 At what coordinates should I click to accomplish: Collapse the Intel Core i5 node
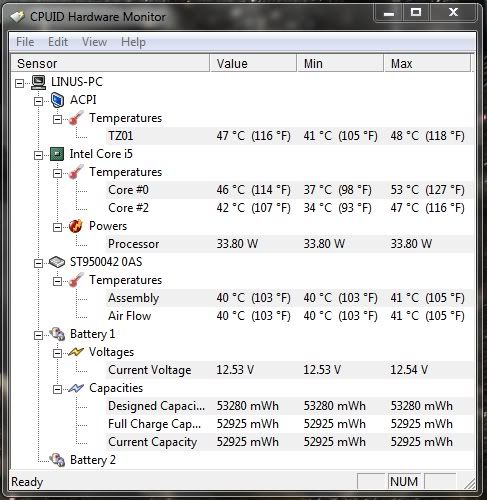39,155
